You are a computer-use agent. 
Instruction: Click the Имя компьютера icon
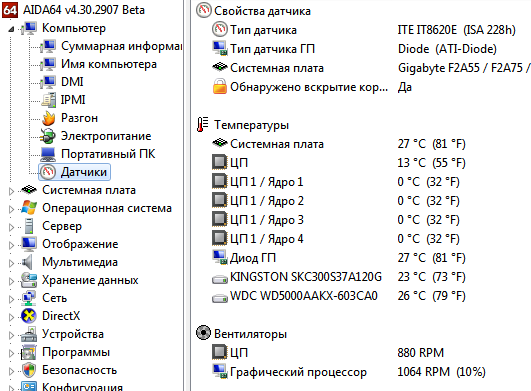48,64
